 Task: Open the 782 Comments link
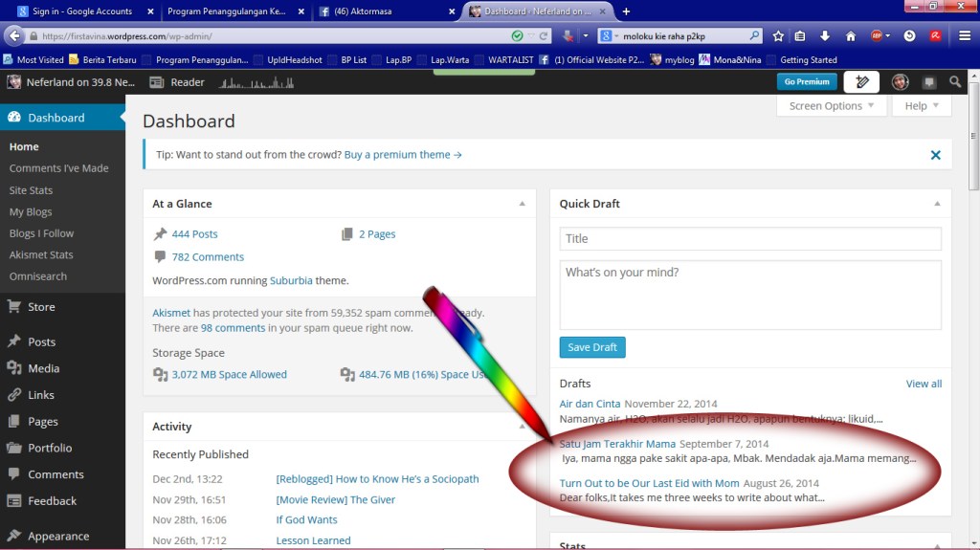207,256
